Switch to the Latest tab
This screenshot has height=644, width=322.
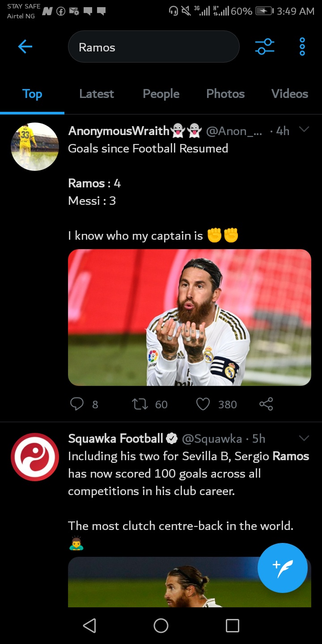coord(97,94)
